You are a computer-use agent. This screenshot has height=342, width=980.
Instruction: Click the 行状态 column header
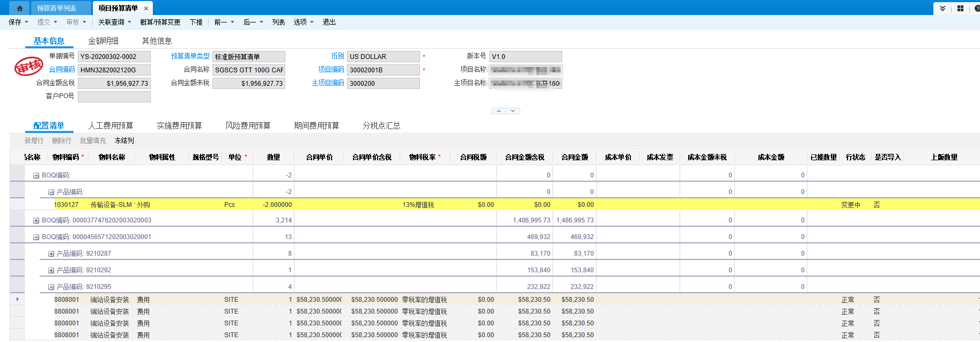tap(856, 157)
